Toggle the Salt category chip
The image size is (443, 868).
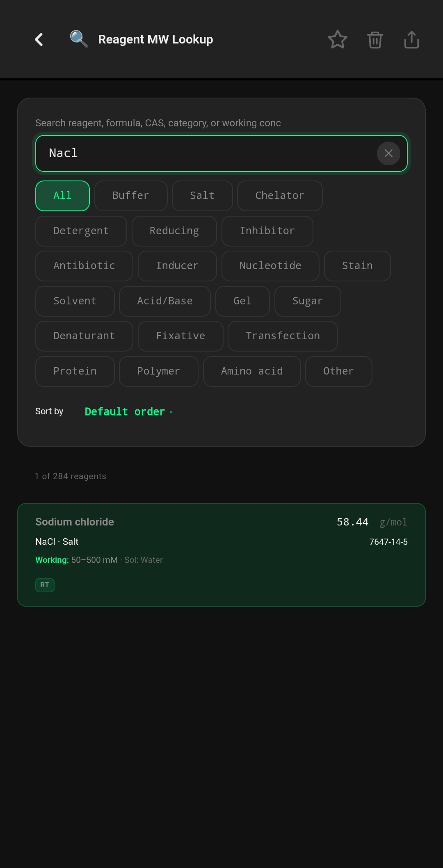(x=202, y=196)
